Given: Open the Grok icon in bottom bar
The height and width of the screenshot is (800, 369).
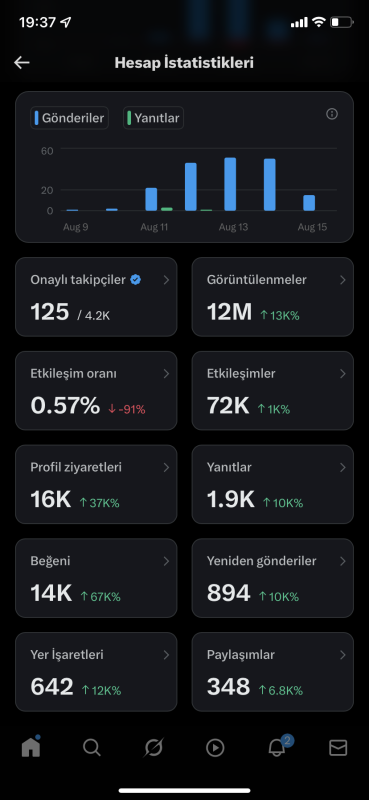Looking at the screenshot, I should tap(153, 748).
